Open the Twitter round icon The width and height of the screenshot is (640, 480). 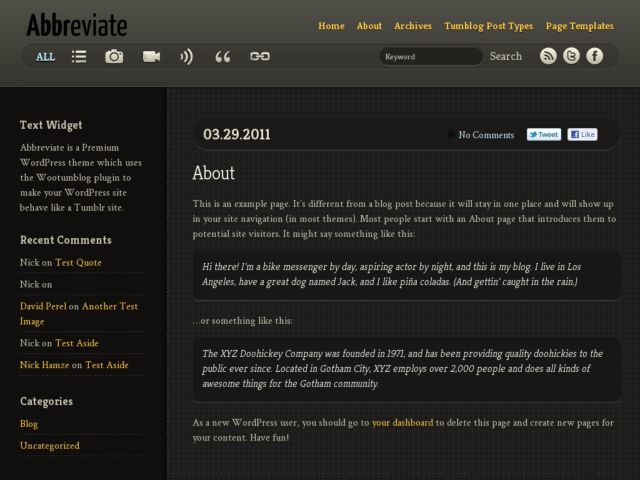[571, 56]
